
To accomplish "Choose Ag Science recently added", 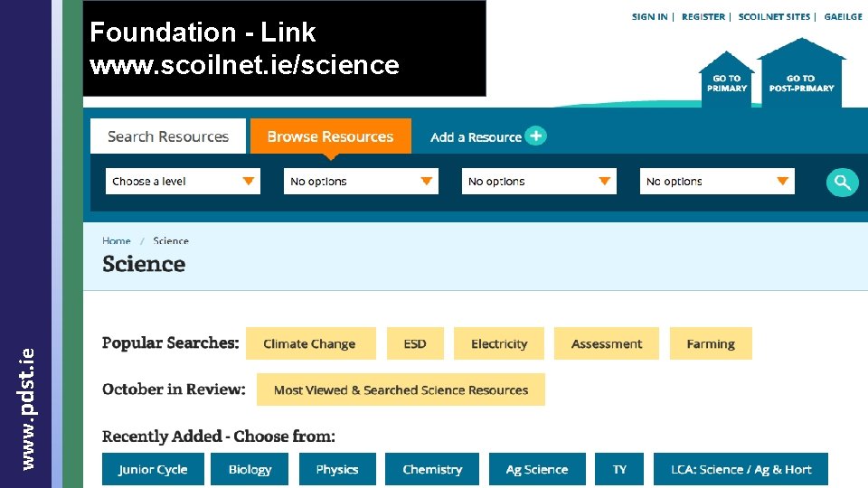I will click(537, 469).
